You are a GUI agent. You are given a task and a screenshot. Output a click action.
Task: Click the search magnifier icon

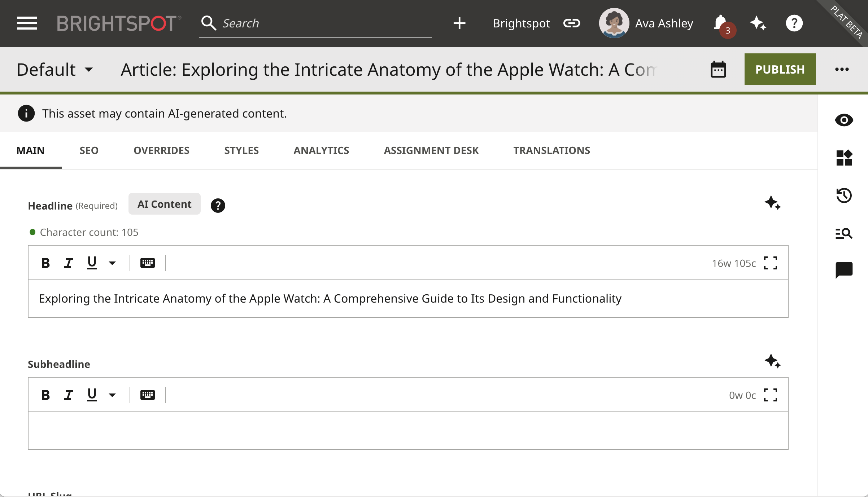209,23
